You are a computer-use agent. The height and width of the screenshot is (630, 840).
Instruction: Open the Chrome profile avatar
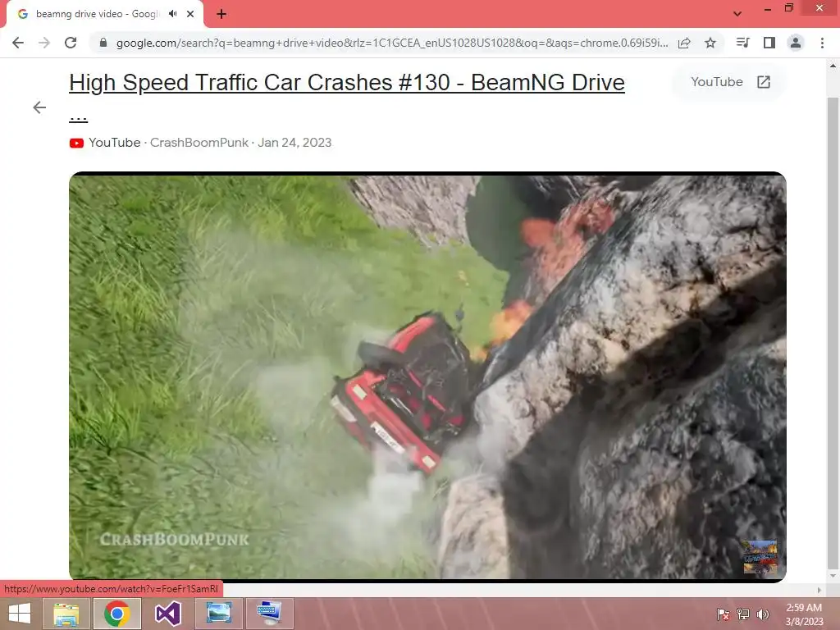point(796,43)
